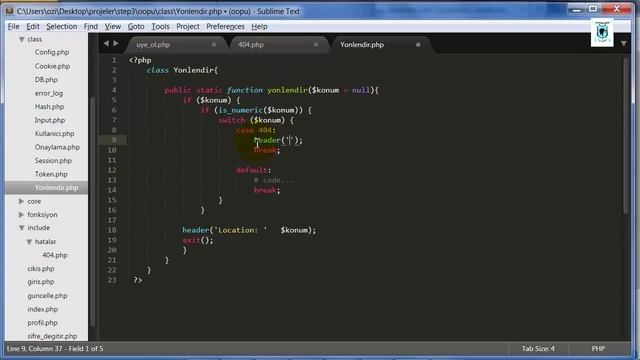The height and width of the screenshot is (360, 640).
Task: Open Input.php in sidebar
Action: click(x=50, y=120)
